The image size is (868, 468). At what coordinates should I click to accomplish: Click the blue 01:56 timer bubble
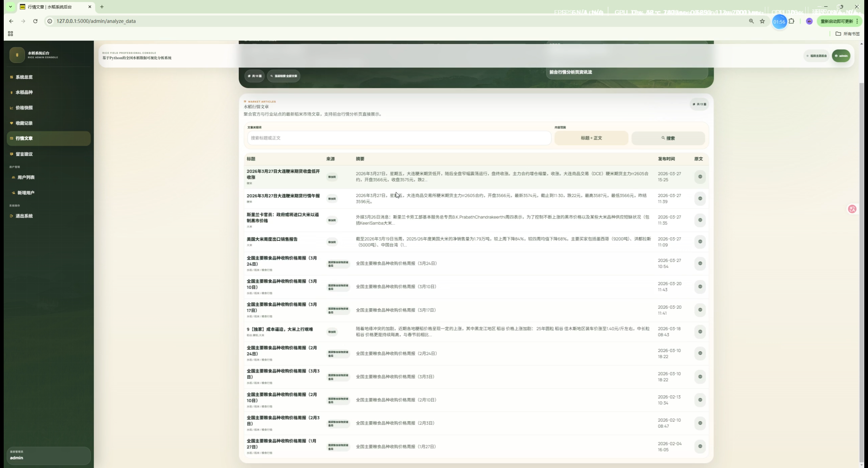779,22
